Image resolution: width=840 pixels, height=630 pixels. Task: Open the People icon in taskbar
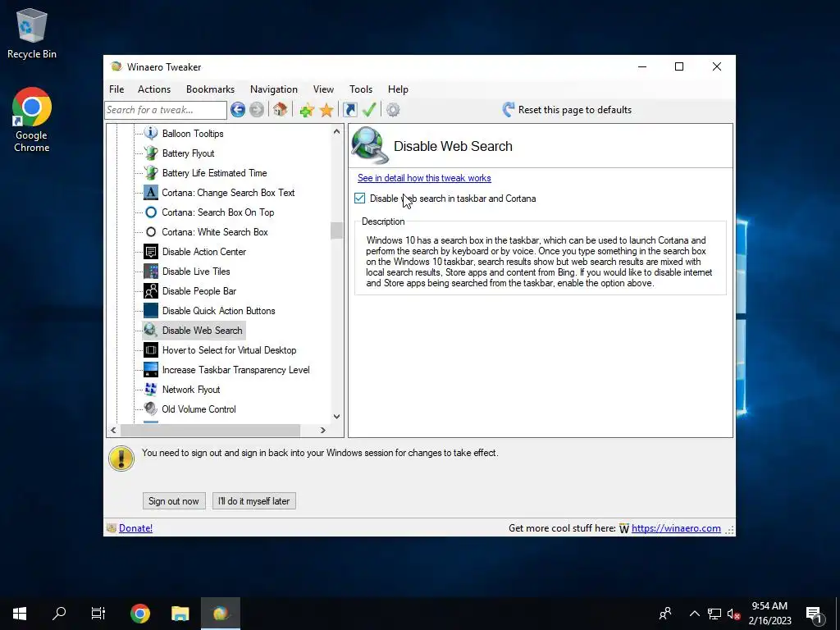tap(665, 614)
